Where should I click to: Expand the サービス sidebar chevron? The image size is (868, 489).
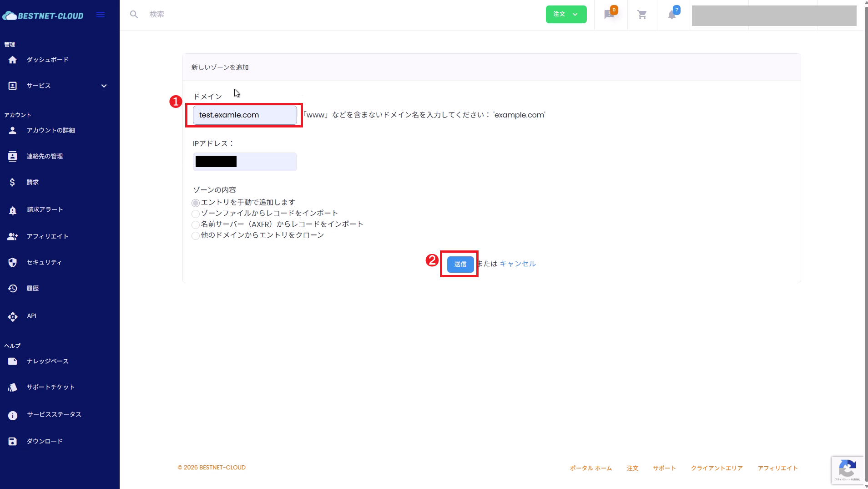pyautogui.click(x=104, y=86)
